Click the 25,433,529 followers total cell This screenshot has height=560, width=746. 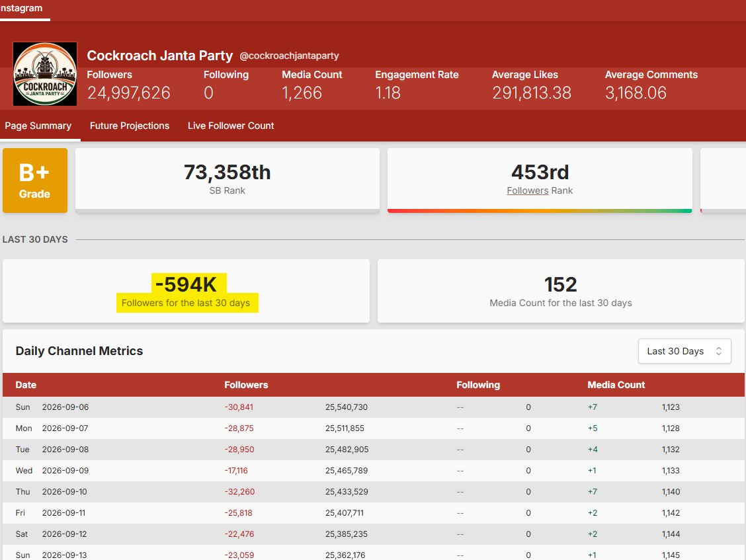click(347, 491)
